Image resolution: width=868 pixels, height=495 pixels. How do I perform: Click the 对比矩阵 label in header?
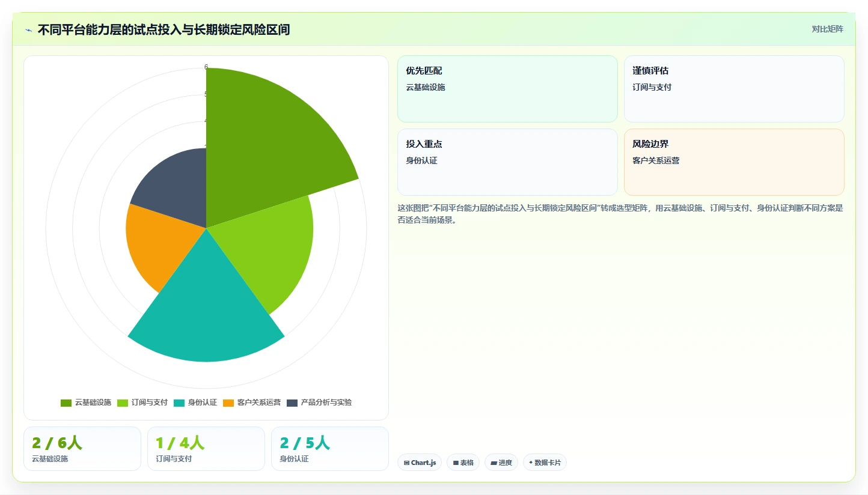pyautogui.click(x=827, y=29)
